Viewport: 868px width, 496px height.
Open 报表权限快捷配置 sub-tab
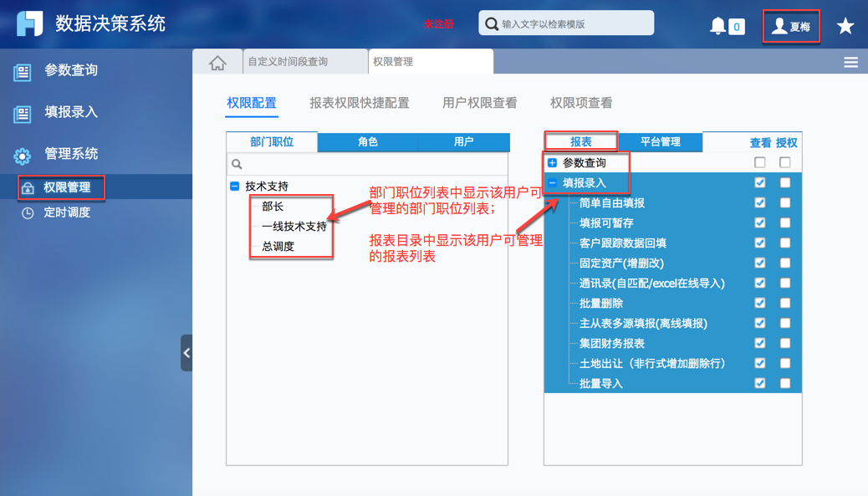coord(360,103)
